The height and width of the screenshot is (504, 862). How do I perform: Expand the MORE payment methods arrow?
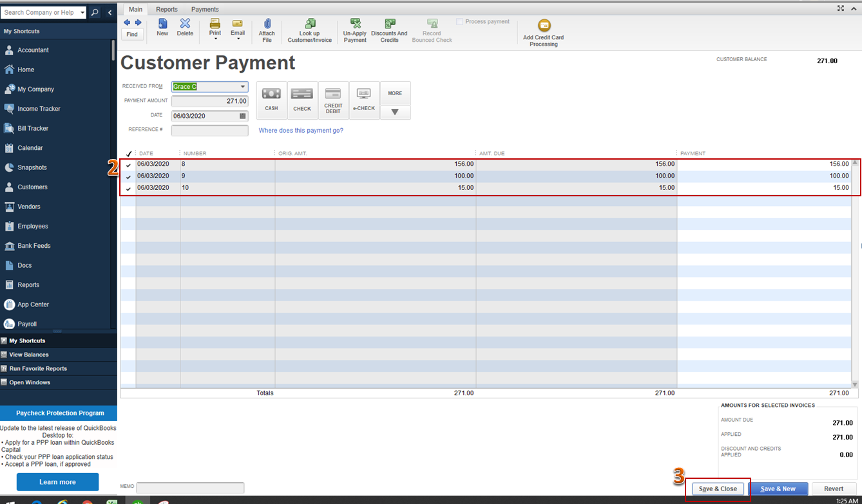[395, 112]
